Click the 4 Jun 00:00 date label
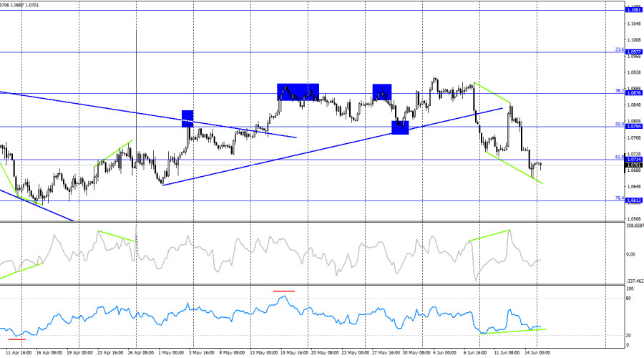The width and height of the screenshot is (644, 358). [x=446, y=353]
